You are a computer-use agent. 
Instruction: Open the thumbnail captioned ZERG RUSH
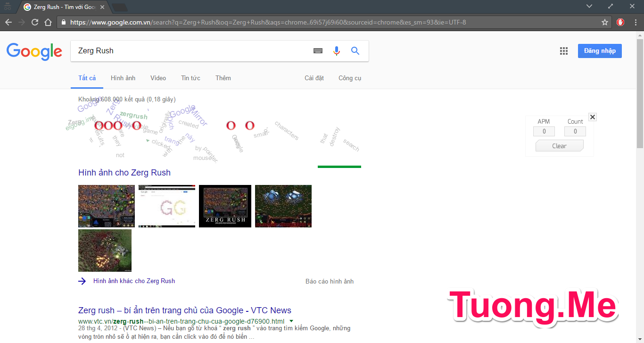[225, 206]
